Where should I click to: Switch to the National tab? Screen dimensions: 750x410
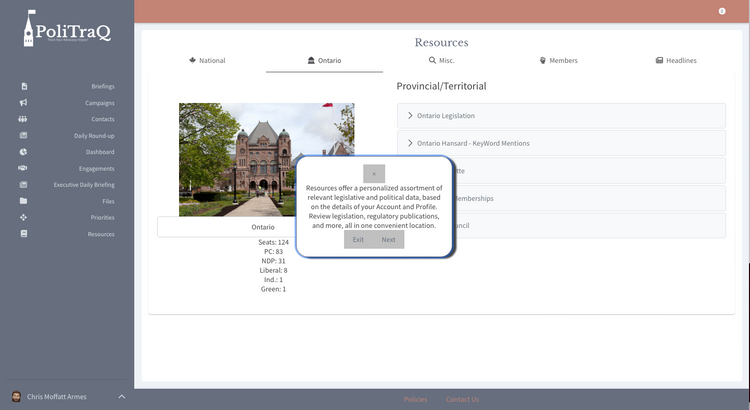[x=207, y=61]
